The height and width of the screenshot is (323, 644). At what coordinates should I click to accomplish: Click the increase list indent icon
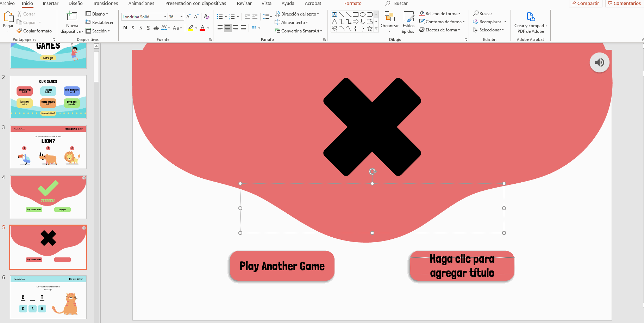coord(255,17)
